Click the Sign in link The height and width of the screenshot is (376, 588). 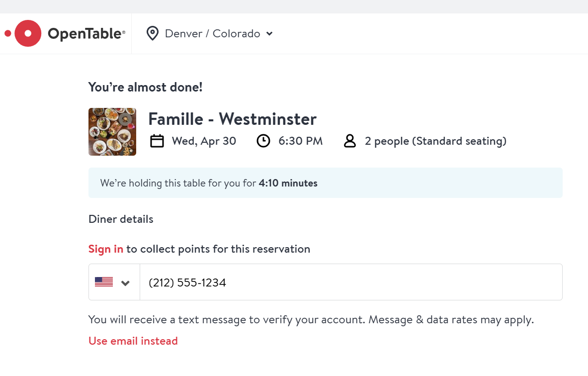(106, 249)
